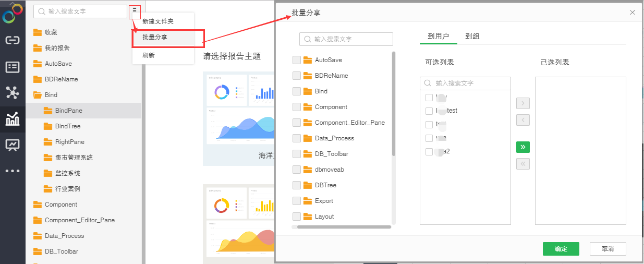Image resolution: width=644 pixels, height=264 pixels.
Task: Click the link-shaped connection icon in sidebar
Action: click(13, 40)
